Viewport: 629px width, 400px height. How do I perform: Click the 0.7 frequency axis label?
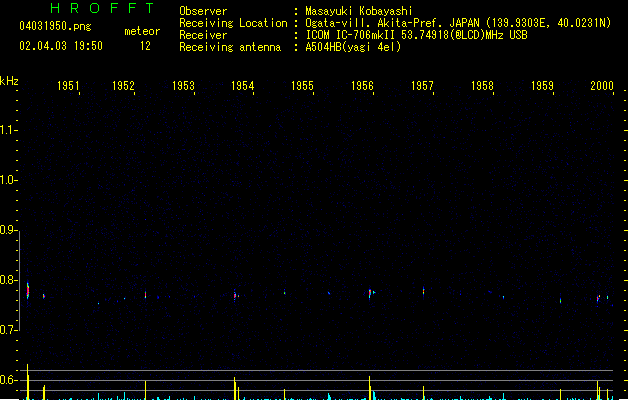[x=8, y=330]
